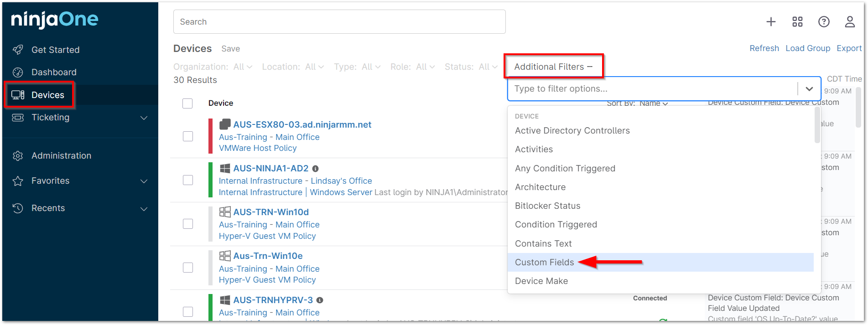This screenshot has width=868, height=325.
Task: Click the Administration gear icon
Action: point(17,155)
